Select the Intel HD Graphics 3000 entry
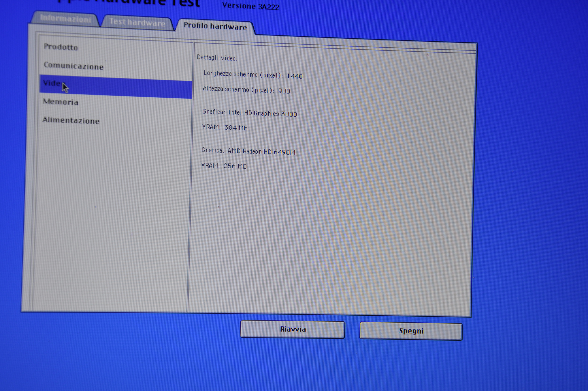This screenshot has width=588, height=391. pyautogui.click(x=250, y=113)
